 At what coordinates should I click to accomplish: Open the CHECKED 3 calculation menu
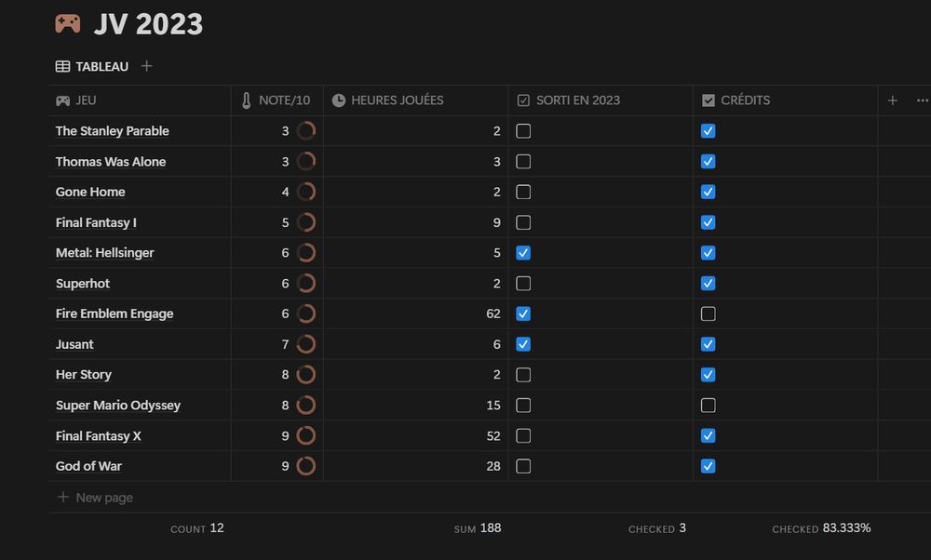[656, 528]
